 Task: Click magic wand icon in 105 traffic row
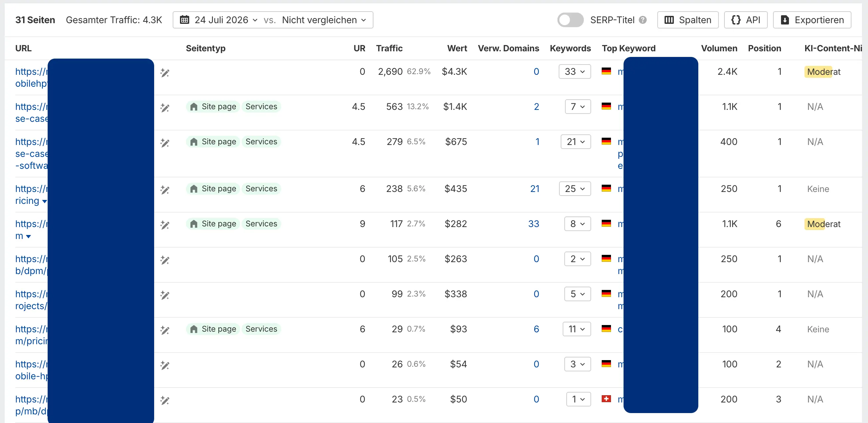pyautogui.click(x=165, y=260)
